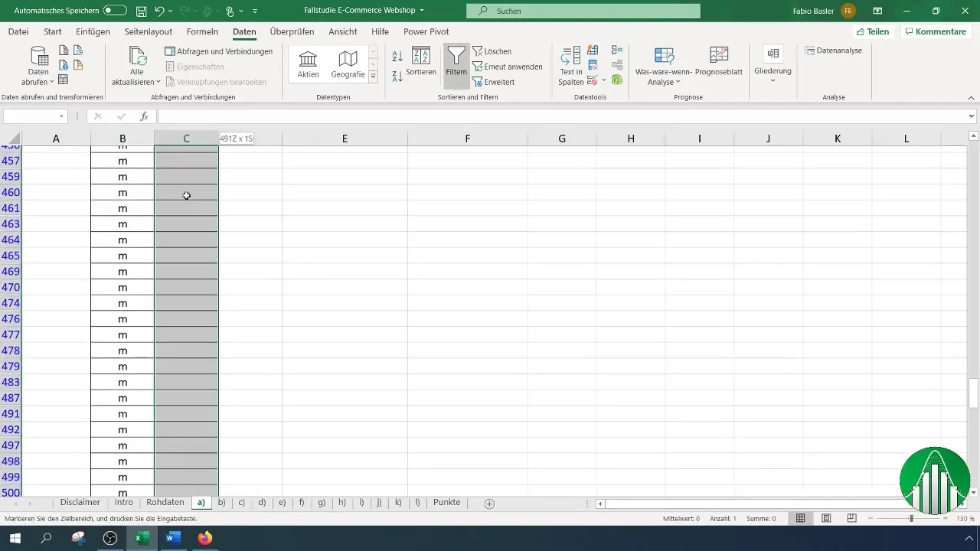This screenshot has width=980, height=551.
Task: Click the Undo arrow icon
Action: point(159,11)
